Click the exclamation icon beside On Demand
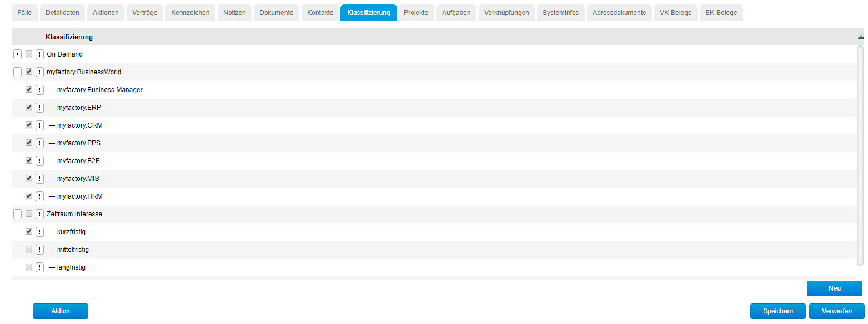The height and width of the screenshot is (324, 868). [39, 54]
